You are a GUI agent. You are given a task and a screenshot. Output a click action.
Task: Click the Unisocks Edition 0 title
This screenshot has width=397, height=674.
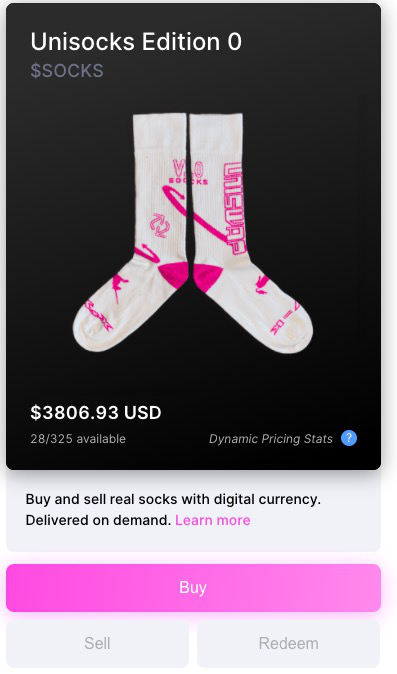(136, 42)
